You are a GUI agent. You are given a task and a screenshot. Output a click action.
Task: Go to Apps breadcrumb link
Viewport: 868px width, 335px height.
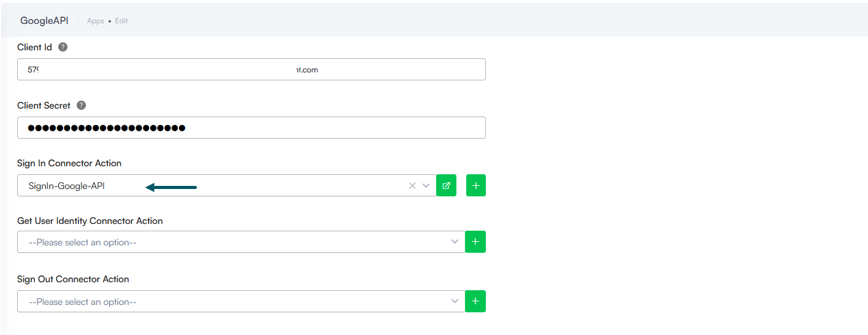pyautogui.click(x=96, y=21)
